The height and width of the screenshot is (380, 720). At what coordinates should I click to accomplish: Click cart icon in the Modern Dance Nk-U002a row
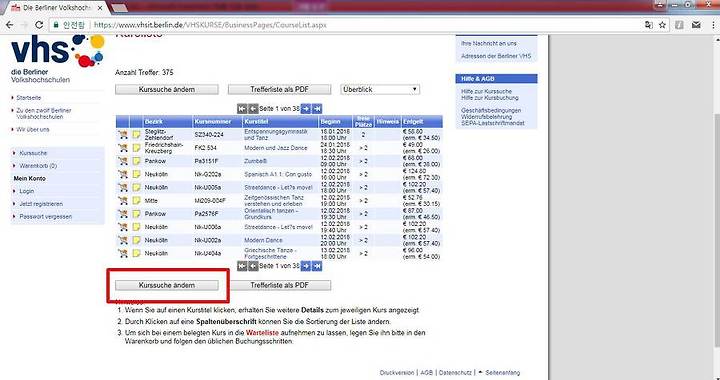[x=123, y=240]
